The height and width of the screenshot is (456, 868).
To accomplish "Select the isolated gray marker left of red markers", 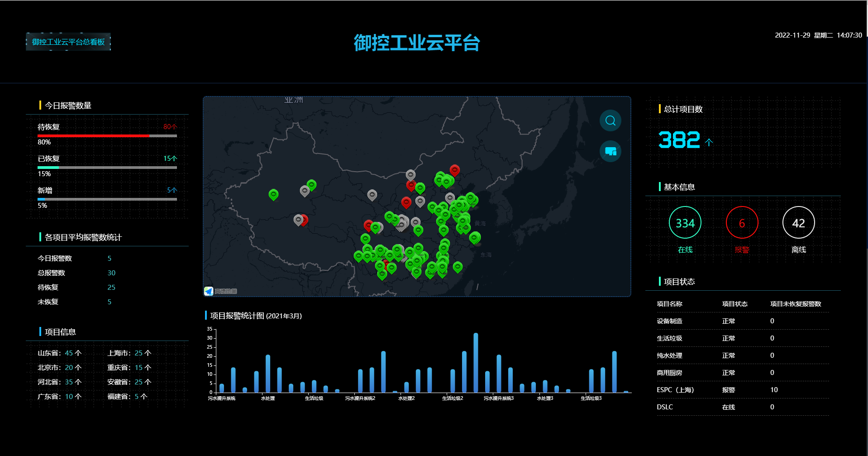I will [372, 195].
